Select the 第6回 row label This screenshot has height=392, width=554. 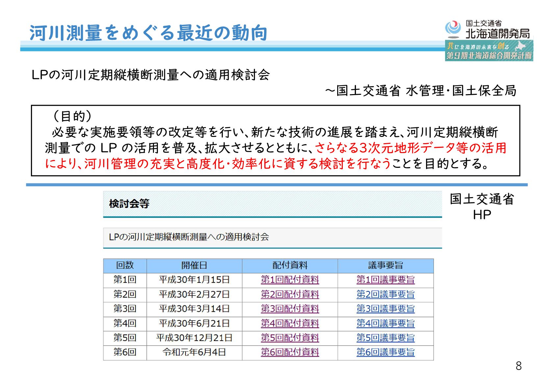(125, 352)
